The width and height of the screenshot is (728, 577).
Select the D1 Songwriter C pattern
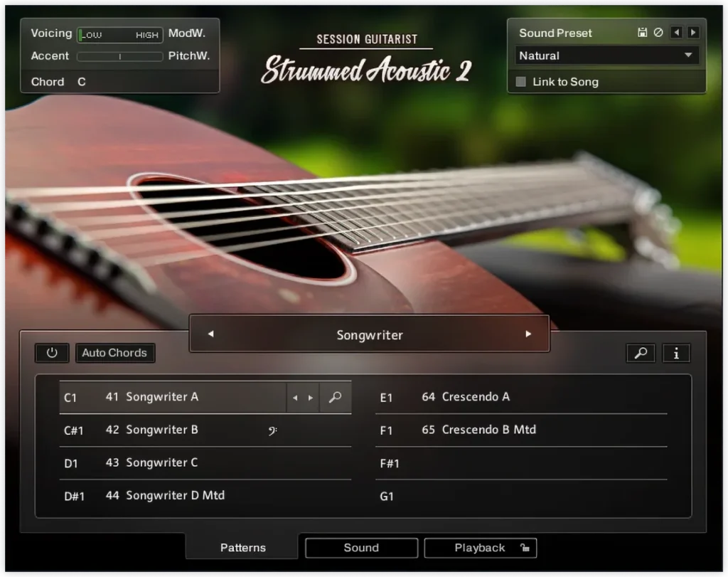point(205,463)
